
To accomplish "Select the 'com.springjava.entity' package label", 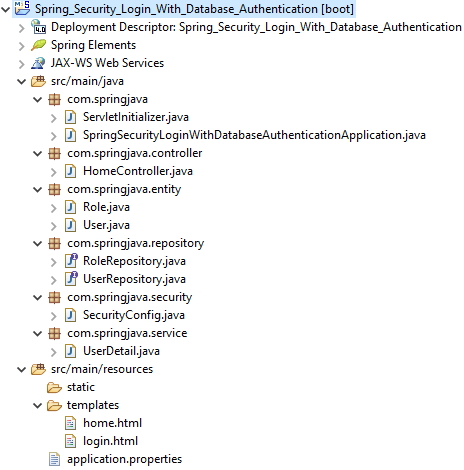I will click(124, 189).
